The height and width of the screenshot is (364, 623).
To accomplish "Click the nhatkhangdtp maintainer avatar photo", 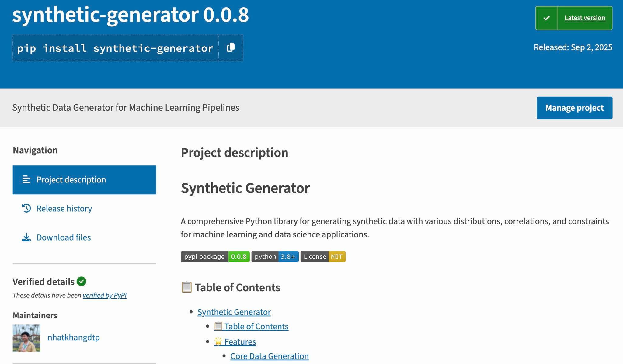I will point(26,338).
